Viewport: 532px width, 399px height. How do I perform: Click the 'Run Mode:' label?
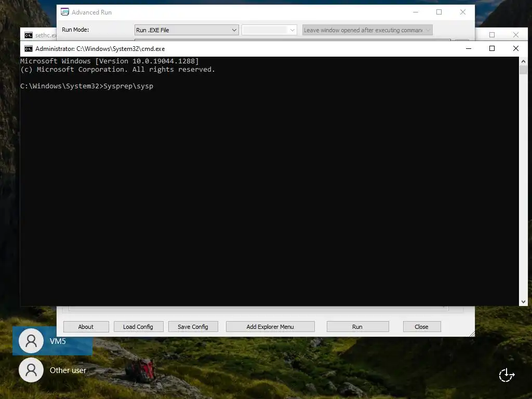[75, 30]
